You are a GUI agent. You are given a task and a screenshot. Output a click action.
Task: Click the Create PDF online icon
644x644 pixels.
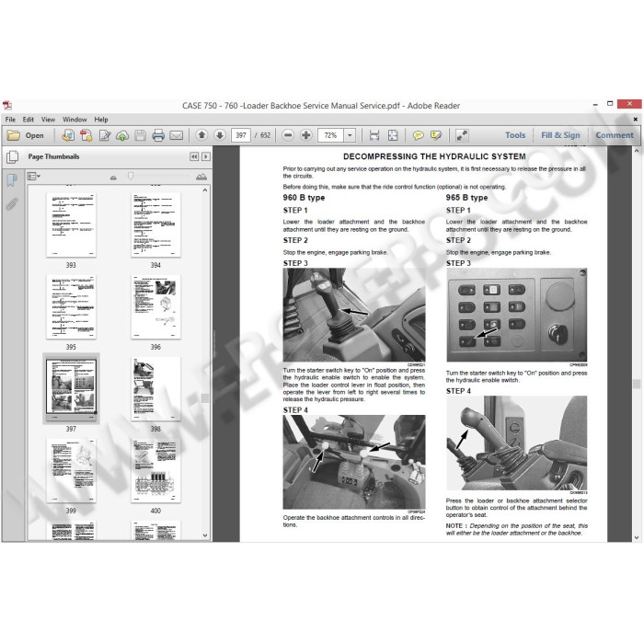click(68, 135)
